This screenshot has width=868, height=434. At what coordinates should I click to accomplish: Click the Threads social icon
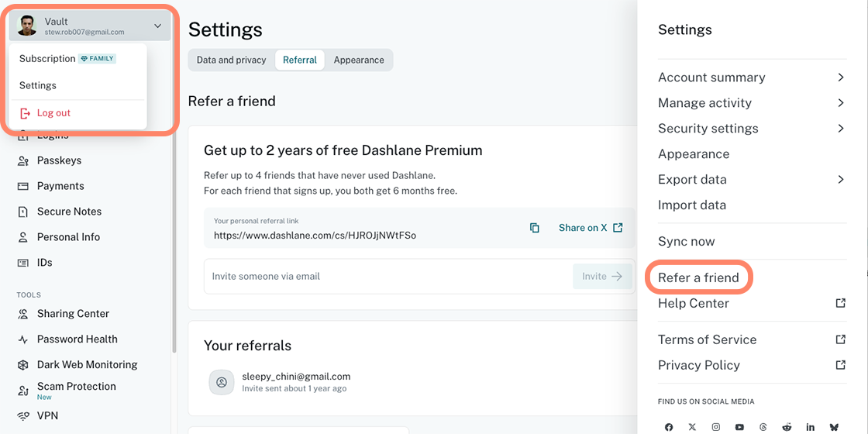coord(763,427)
